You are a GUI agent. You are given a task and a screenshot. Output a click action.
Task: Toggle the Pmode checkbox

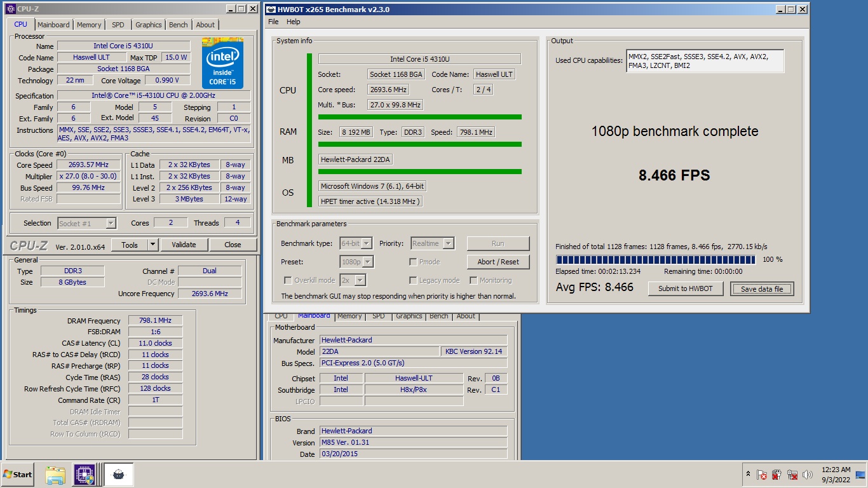pos(414,262)
